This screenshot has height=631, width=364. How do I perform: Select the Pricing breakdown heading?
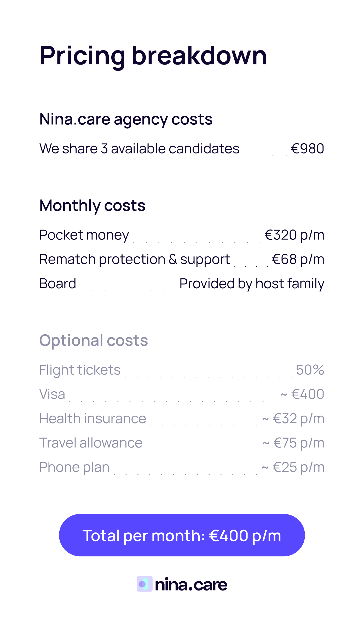point(153,55)
